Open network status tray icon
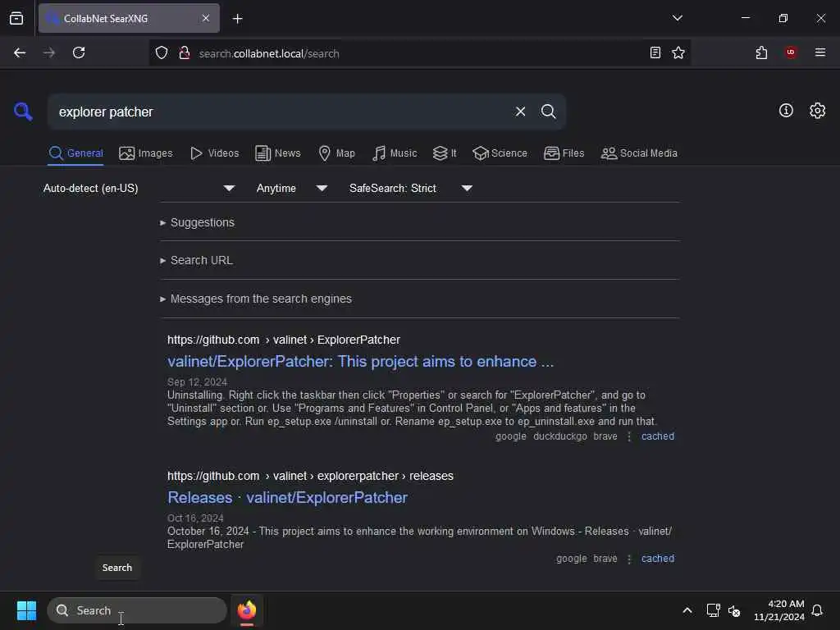 click(x=713, y=610)
